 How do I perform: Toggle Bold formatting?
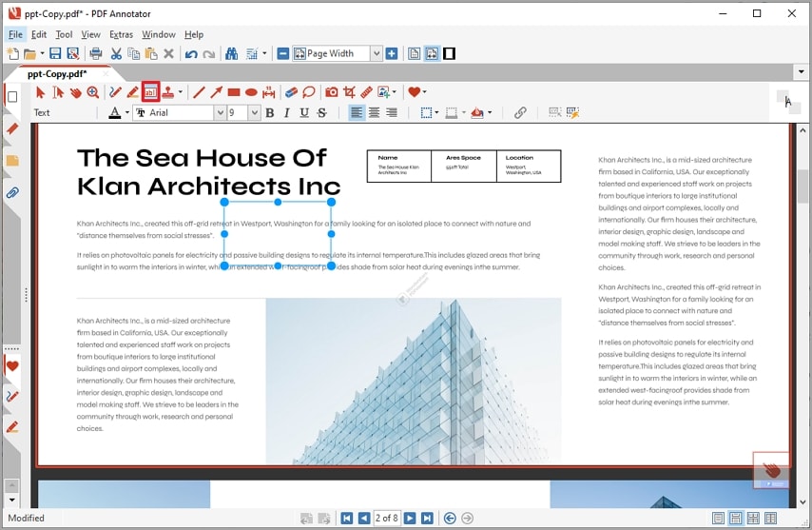(269, 112)
